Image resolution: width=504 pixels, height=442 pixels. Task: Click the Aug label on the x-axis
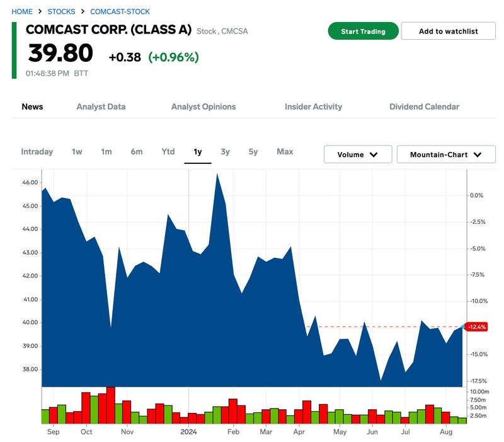(x=446, y=432)
